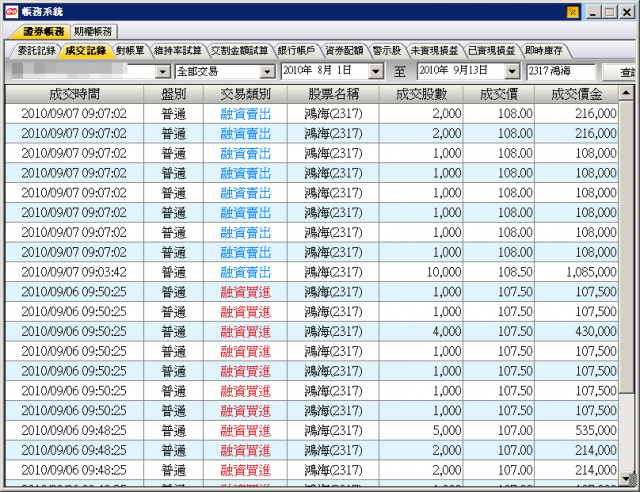Image resolution: width=640 pixels, height=492 pixels.
Task: Open the 對帳單 tab
Action: coord(130,51)
